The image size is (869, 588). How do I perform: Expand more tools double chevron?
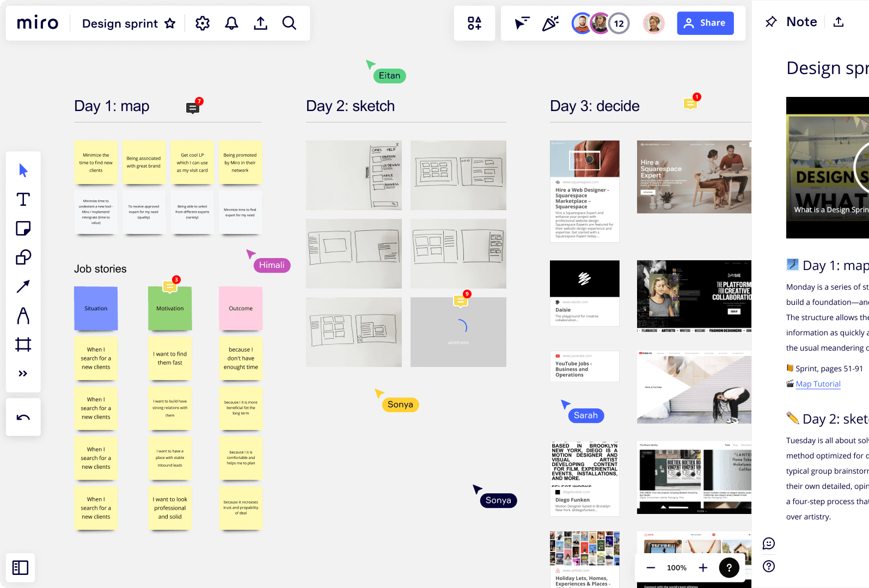click(x=23, y=373)
